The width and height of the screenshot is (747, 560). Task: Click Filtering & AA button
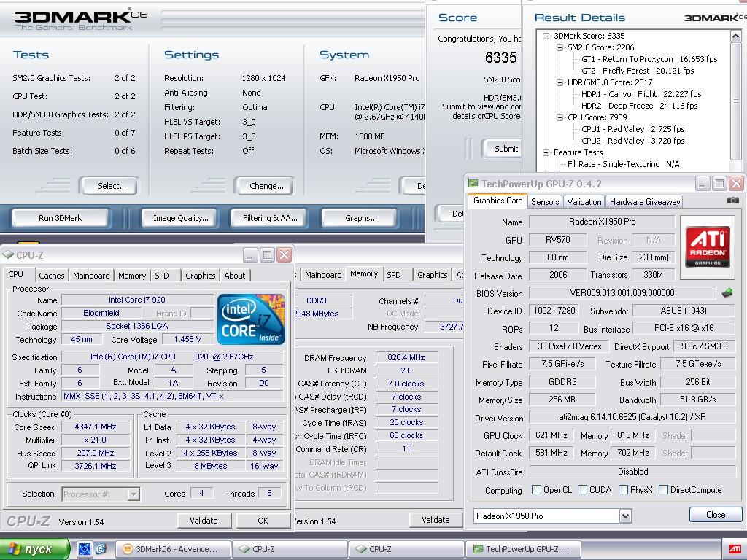click(x=270, y=218)
